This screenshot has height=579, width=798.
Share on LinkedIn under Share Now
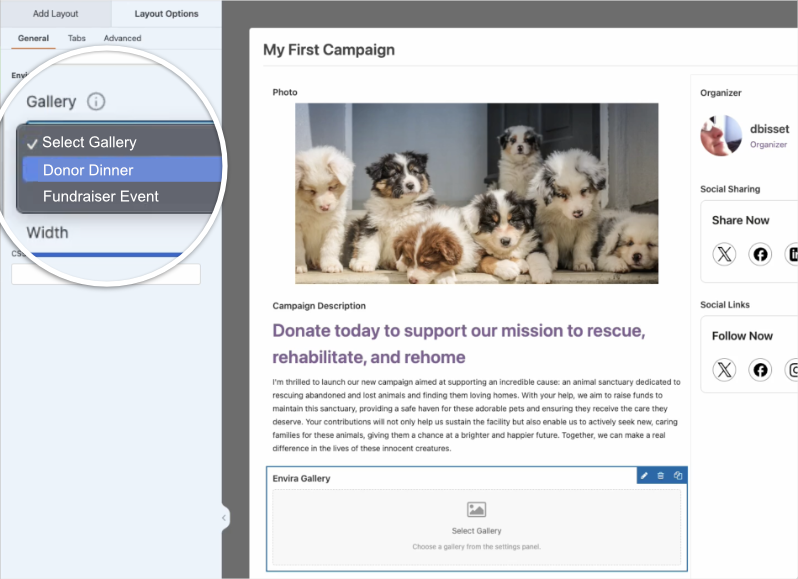coord(792,254)
